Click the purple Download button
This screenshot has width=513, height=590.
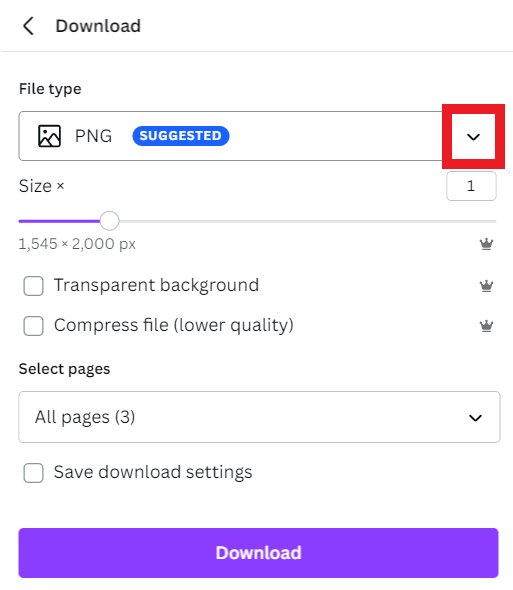pyautogui.click(x=259, y=553)
